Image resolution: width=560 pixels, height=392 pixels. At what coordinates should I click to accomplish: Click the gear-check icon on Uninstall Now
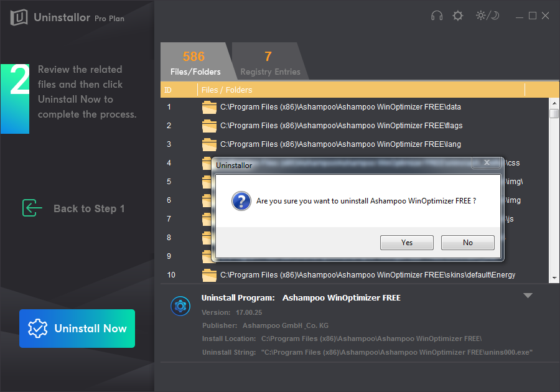pos(37,329)
